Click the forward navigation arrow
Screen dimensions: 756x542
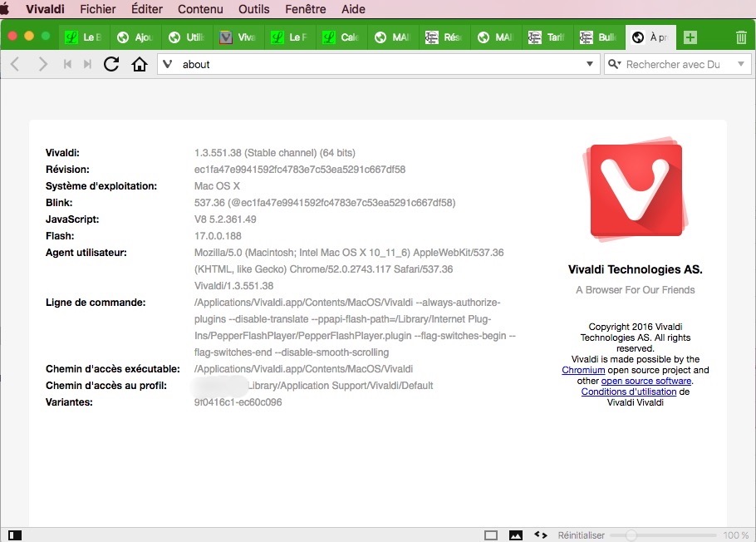43,64
